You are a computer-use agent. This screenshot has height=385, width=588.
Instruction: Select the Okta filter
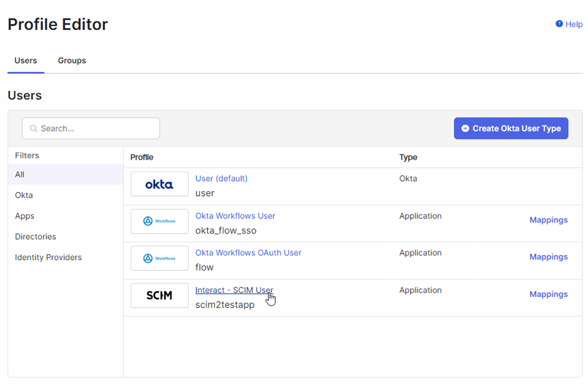click(65, 195)
